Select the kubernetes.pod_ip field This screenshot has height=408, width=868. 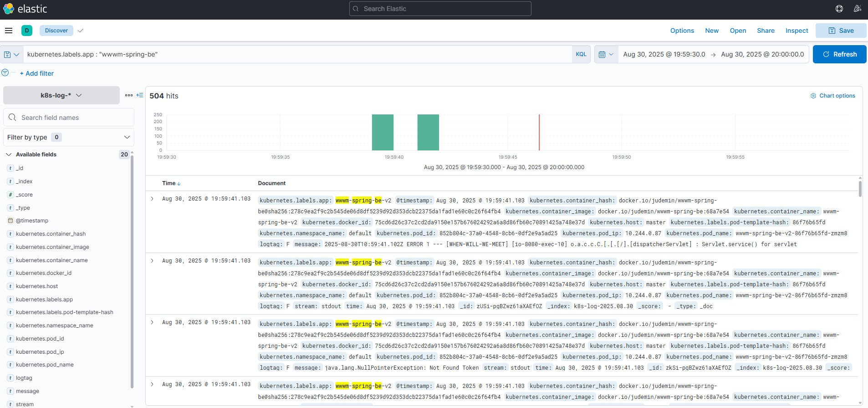point(40,352)
